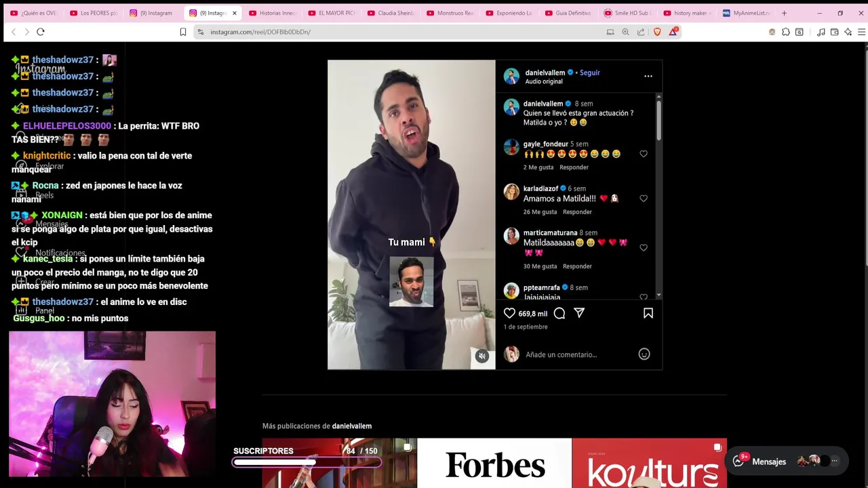Share the reel with the paper plane icon

tap(579, 313)
